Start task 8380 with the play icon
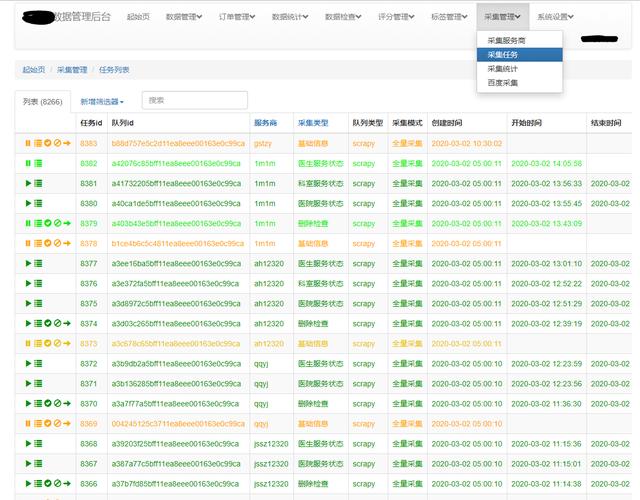 point(28,203)
